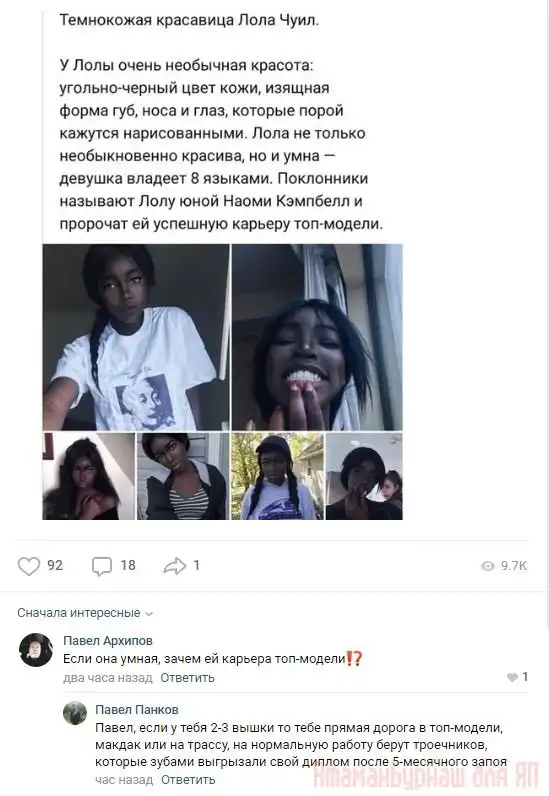
Task: Reply to Павел Архипов's comment
Action: [x=187, y=678]
